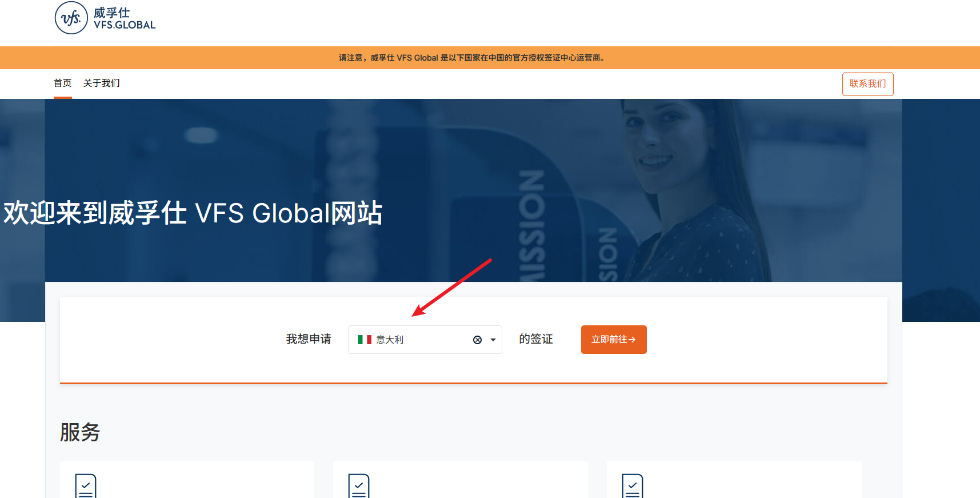The width and height of the screenshot is (980, 498).
Task: Click the red arrow annotation
Action: pos(452,287)
